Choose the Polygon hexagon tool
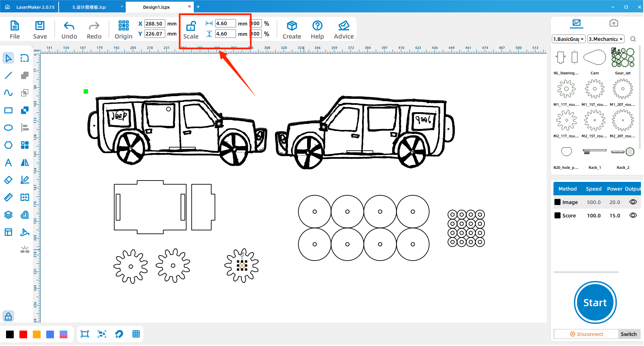 point(8,145)
